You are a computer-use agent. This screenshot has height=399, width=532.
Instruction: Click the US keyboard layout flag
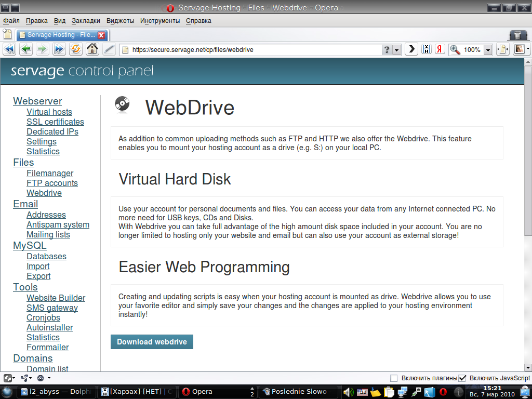pos(362,392)
